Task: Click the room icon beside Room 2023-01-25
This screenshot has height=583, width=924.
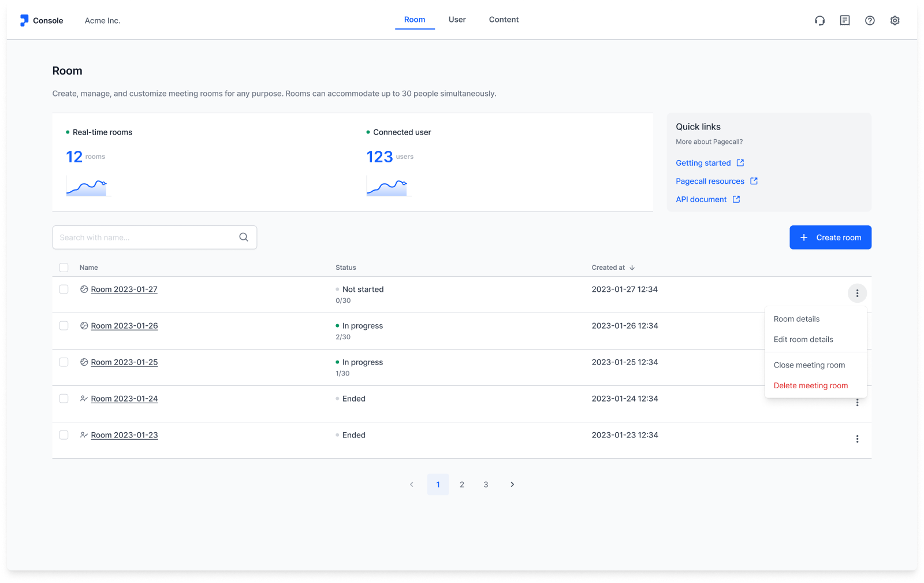Action: (x=84, y=362)
